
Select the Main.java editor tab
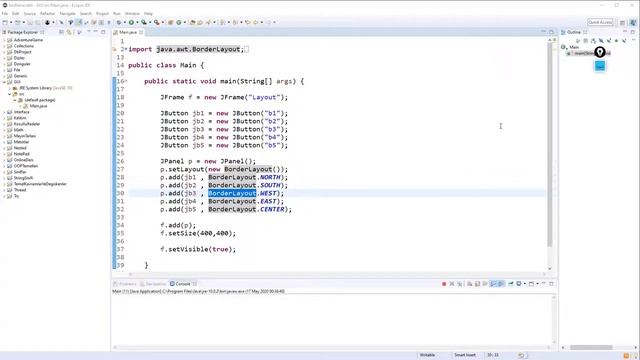[128, 32]
